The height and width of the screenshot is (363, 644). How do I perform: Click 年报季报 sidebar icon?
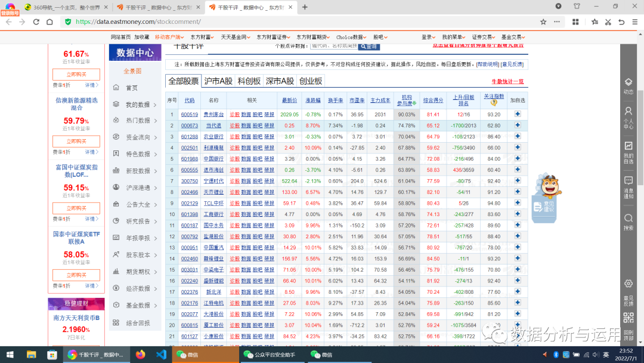coord(116,238)
